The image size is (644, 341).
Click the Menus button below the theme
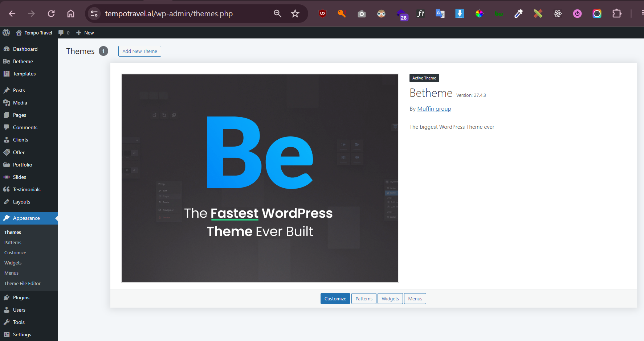(415, 299)
